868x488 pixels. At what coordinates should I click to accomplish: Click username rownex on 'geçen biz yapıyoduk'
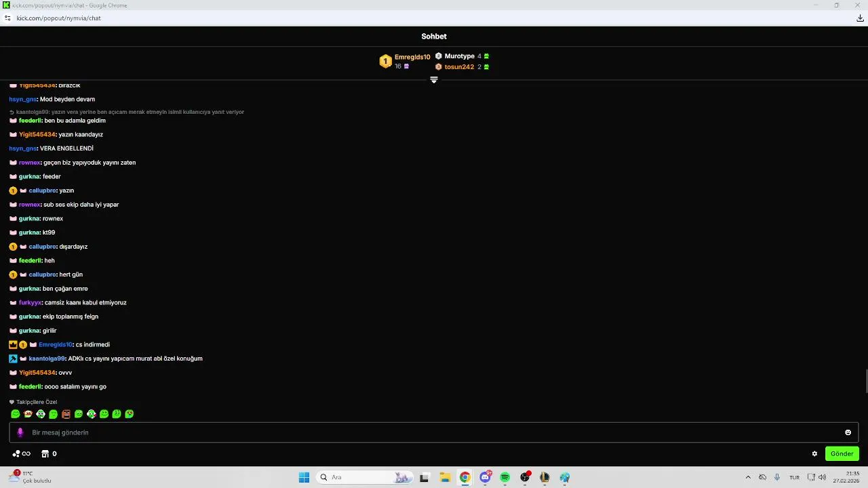(x=30, y=163)
